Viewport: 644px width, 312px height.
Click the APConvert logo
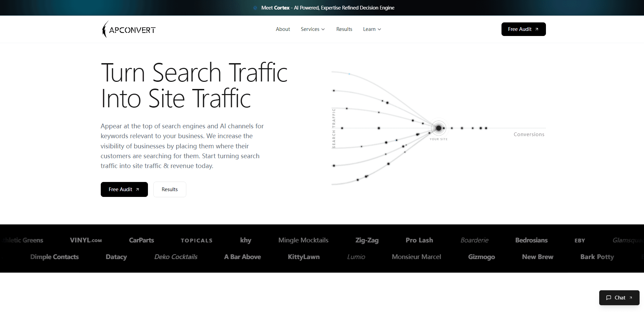[129, 29]
